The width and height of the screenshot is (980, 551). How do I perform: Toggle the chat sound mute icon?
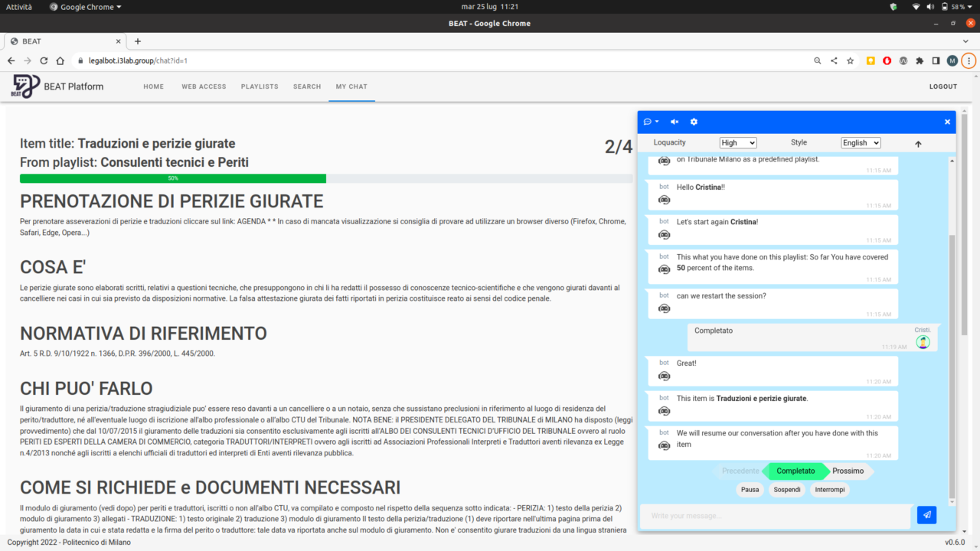click(675, 122)
